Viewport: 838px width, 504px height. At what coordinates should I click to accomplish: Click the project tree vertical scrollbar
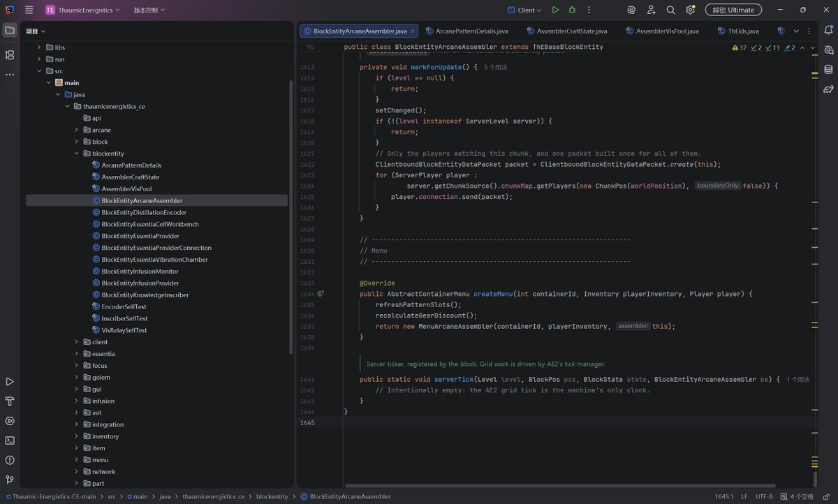pyautogui.click(x=291, y=216)
